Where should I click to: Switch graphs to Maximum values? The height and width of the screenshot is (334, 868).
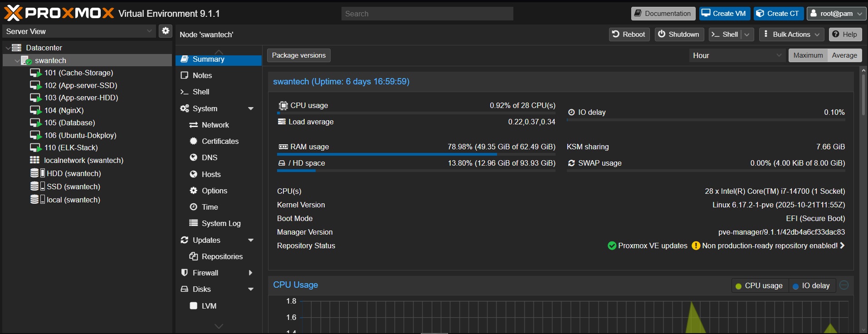coord(808,55)
